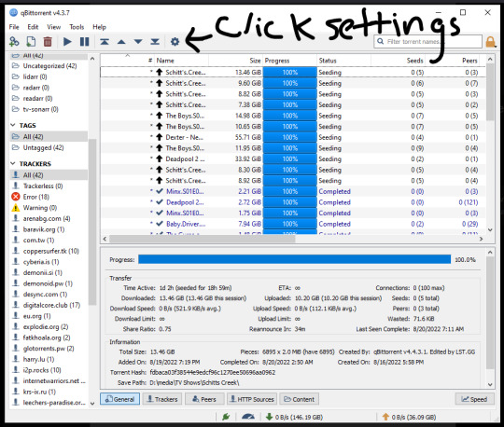The image size is (504, 427).
Task: Click the checkmark icon of Baby.Driver row
Action: coord(159,224)
